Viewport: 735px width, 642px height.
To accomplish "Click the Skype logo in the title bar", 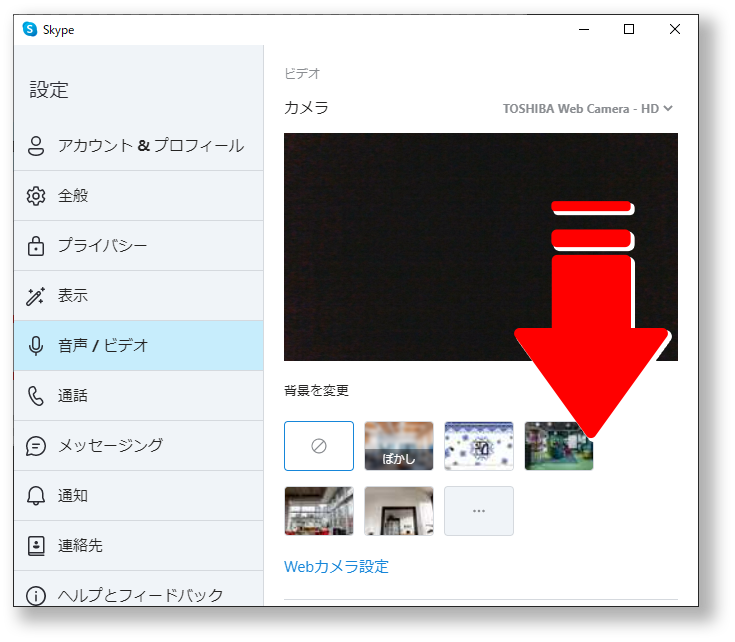I will (30, 30).
